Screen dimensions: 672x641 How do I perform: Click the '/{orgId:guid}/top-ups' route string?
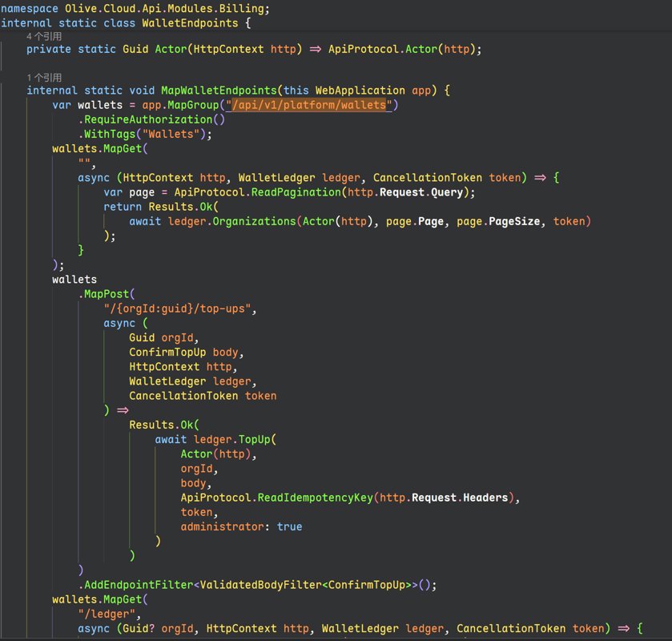[177, 308]
